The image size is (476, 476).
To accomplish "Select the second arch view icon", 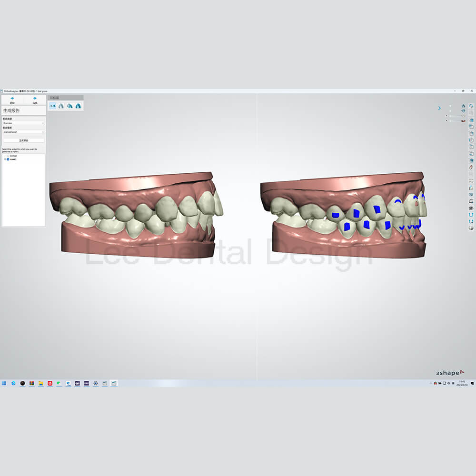I will coord(61,106).
